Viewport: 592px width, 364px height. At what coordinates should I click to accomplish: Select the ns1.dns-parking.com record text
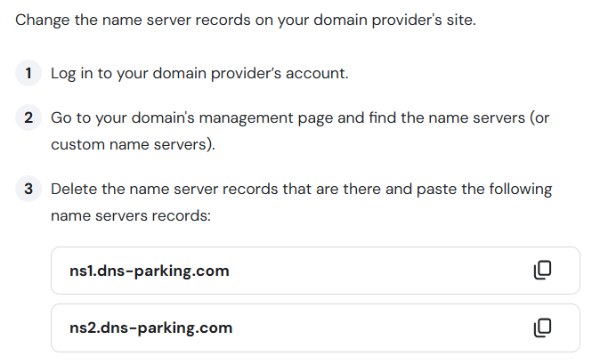point(149,271)
